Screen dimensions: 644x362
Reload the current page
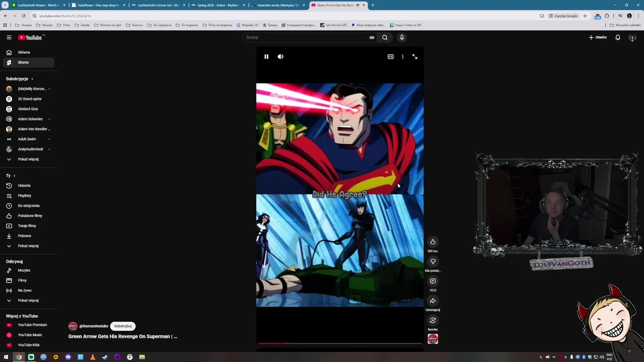[x=24, y=16]
